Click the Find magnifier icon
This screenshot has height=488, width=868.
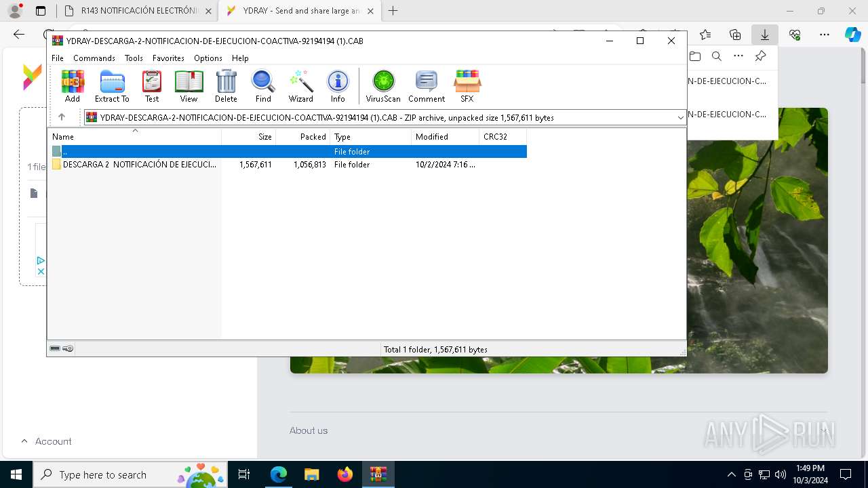click(x=263, y=86)
